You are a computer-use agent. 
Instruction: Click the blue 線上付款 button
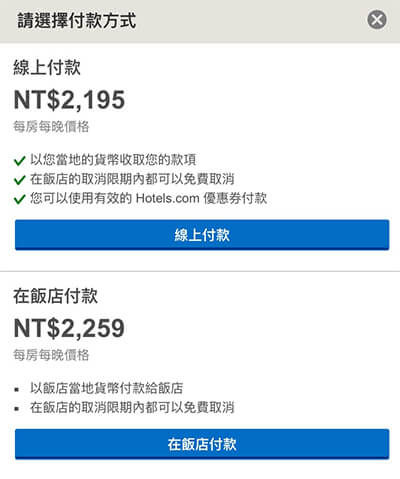click(x=202, y=235)
